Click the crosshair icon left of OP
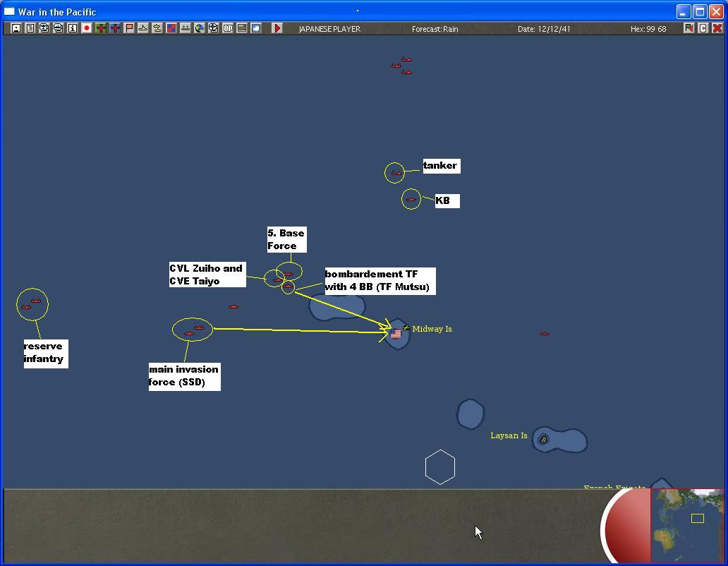Image resolution: width=728 pixels, height=566 pixels. point(214,28)
